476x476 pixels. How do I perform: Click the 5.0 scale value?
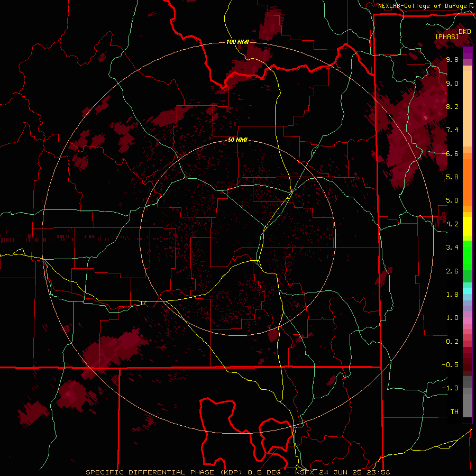pos(452,200)
